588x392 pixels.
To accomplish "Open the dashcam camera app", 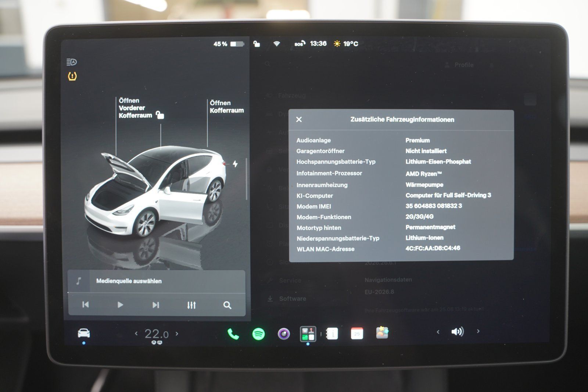I will (x=284, y=334).
